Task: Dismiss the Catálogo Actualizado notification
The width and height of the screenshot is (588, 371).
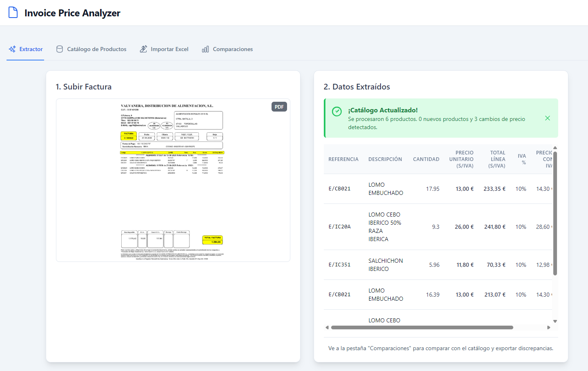Action: click(548, 118)
